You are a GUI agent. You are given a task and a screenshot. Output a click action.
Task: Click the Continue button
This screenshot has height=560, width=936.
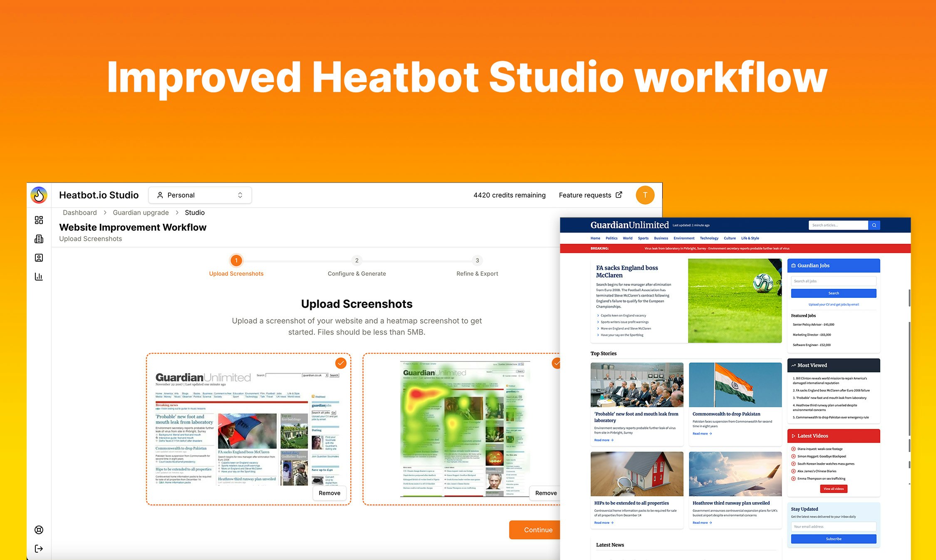pyautogui.click(x=538, y=530)
